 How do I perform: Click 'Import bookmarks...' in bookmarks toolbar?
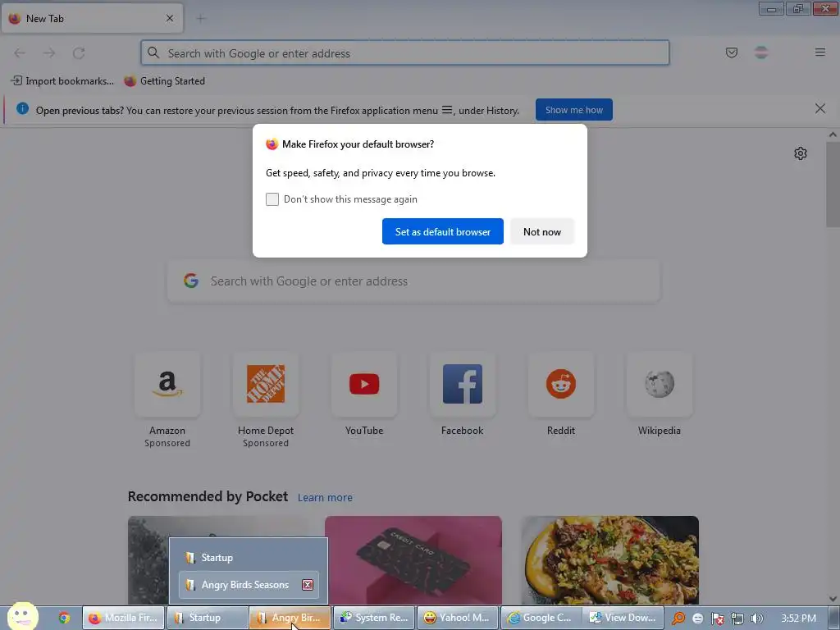[62, 81]
